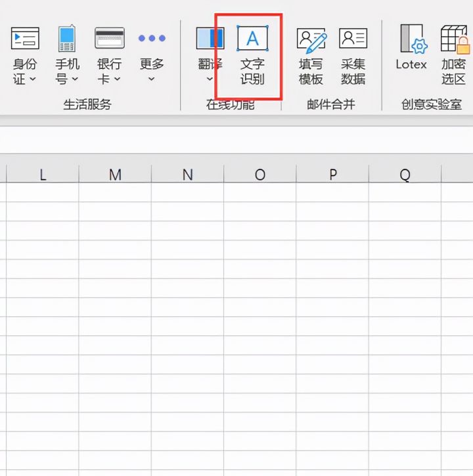Select column O header
473x476 pixels.
pos(260,174)
